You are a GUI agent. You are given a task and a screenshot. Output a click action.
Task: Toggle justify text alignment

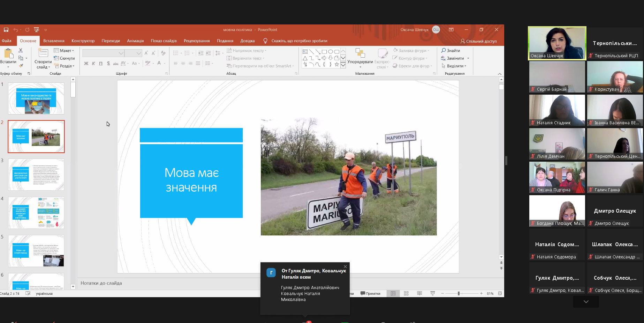[198, 63]
